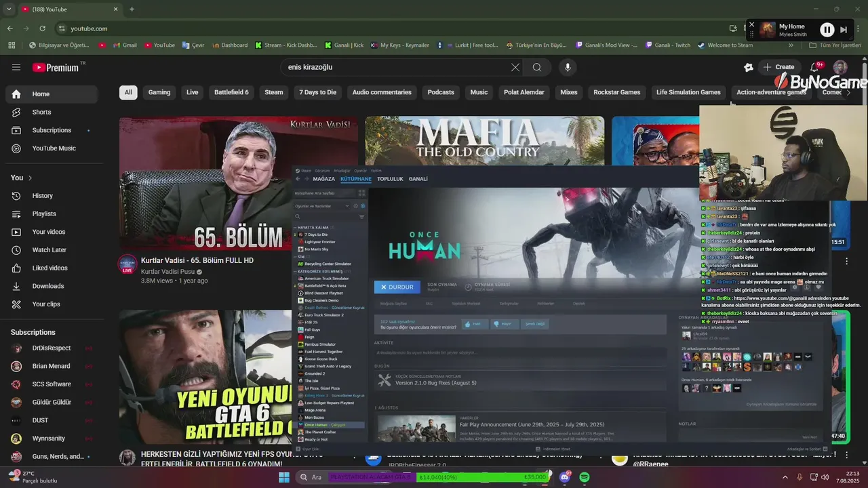868x488 pixels.
Task: Open the Windows Start menu
Action: [x=284, y=477]
